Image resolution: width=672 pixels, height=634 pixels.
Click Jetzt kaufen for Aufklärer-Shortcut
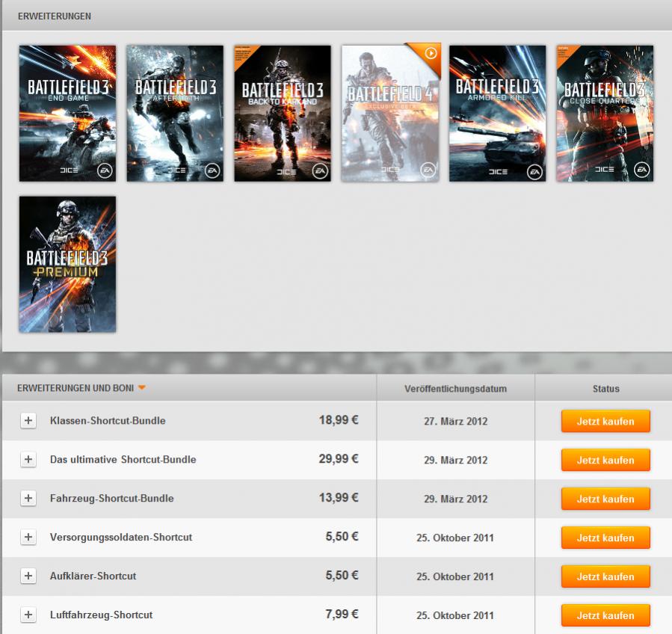(605, 576)
